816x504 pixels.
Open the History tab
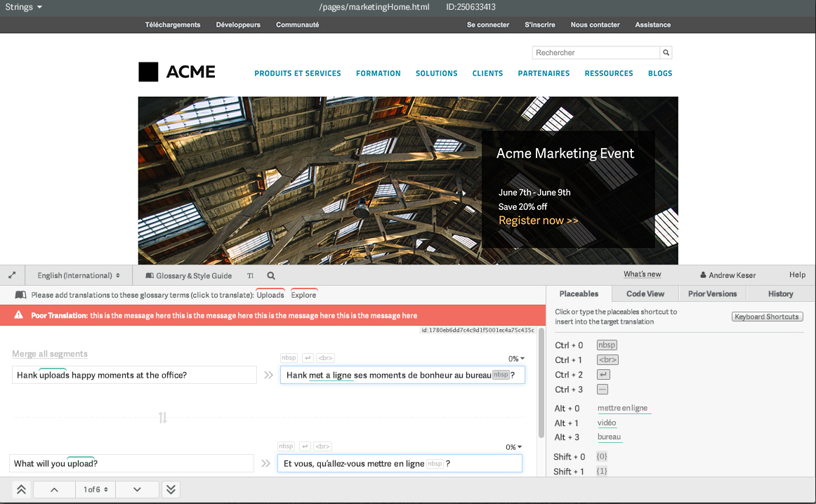tap(781, 294)
